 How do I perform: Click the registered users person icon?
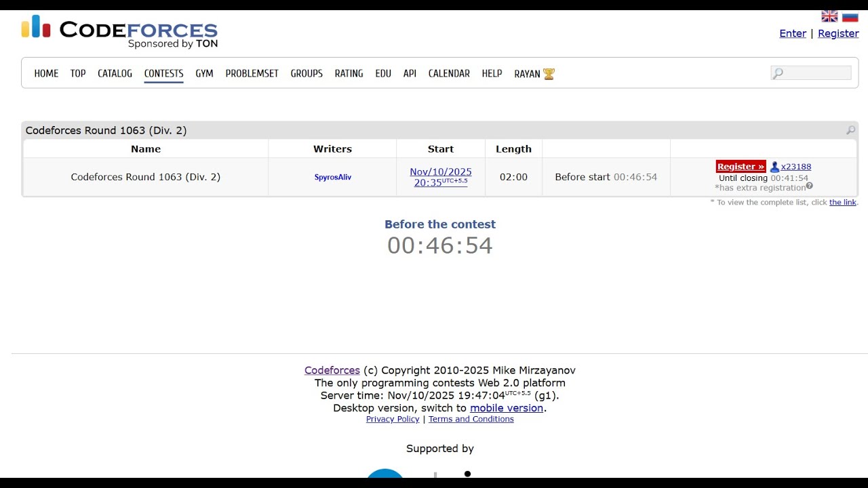pyautogui.click(x=774, y=167)
